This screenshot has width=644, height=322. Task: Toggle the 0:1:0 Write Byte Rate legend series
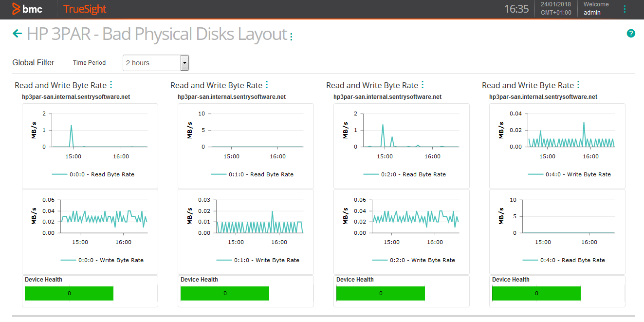265,260
